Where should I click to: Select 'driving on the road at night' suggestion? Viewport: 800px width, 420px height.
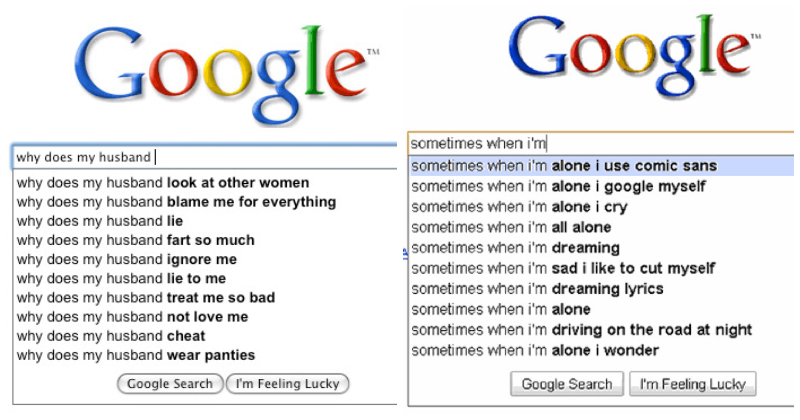[581, 330]
